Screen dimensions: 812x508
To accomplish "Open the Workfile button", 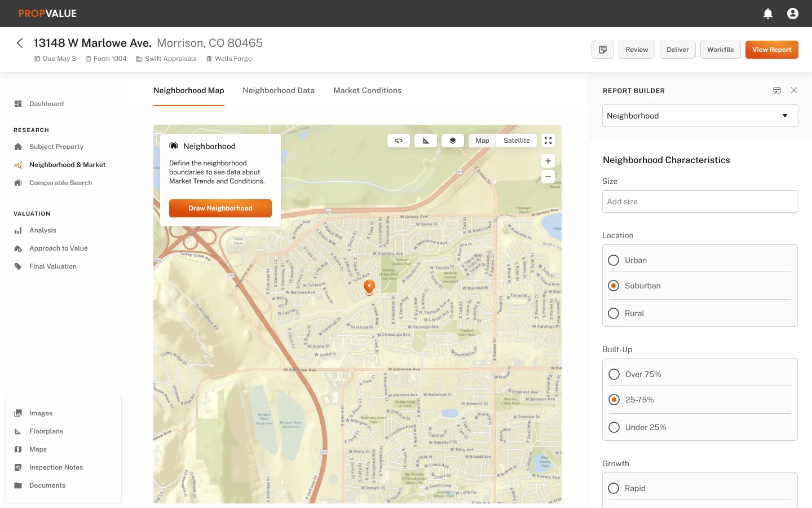I will [x=721, y=50].
